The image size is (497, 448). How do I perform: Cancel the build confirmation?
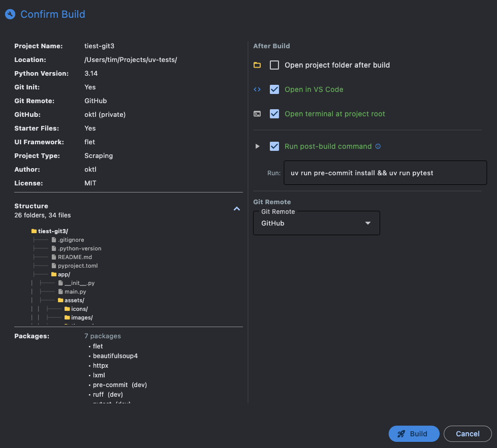pyautogui.click(x=468, y=434)
